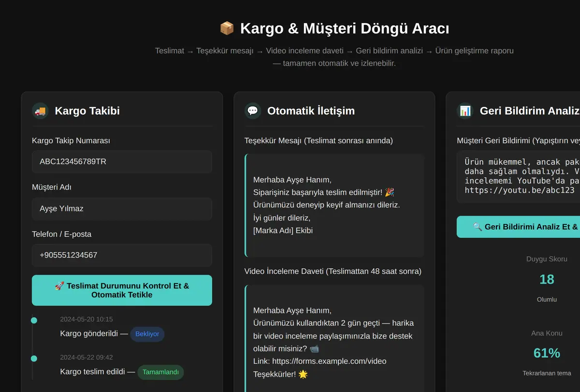Click the Müşteri Adı field with Ayşe Yılmaz
Image resolution: width=580 pixels, height=392 pixels.
point(122,208)
